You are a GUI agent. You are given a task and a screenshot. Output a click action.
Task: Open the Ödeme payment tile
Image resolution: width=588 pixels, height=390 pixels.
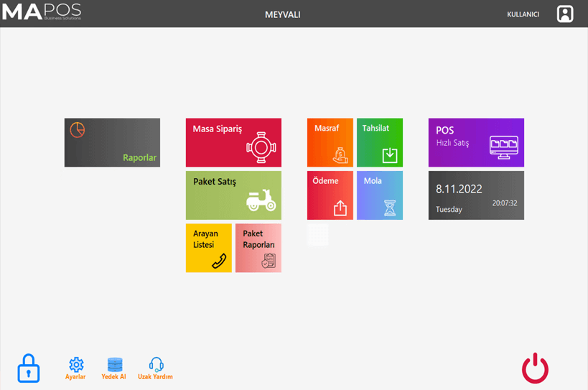point(330,195)
